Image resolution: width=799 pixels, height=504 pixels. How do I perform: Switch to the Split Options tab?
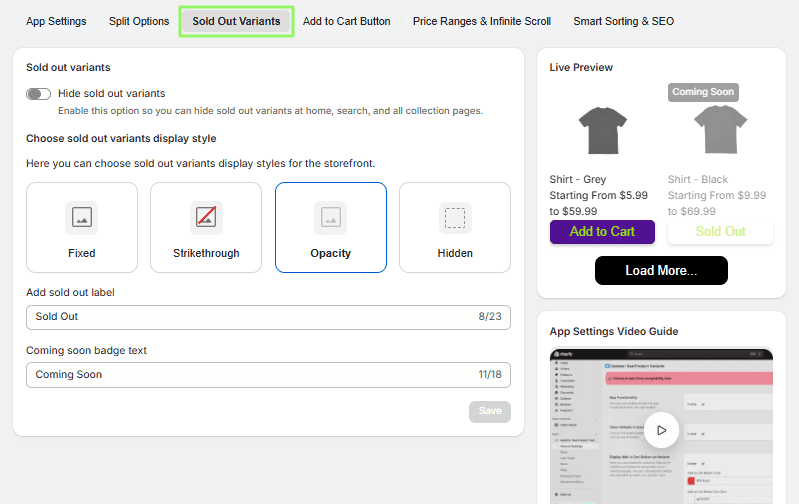139,21
